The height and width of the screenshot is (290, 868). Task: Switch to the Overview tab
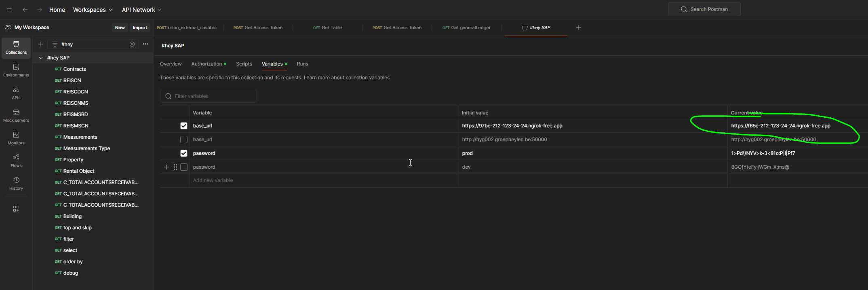coord(171,64)
